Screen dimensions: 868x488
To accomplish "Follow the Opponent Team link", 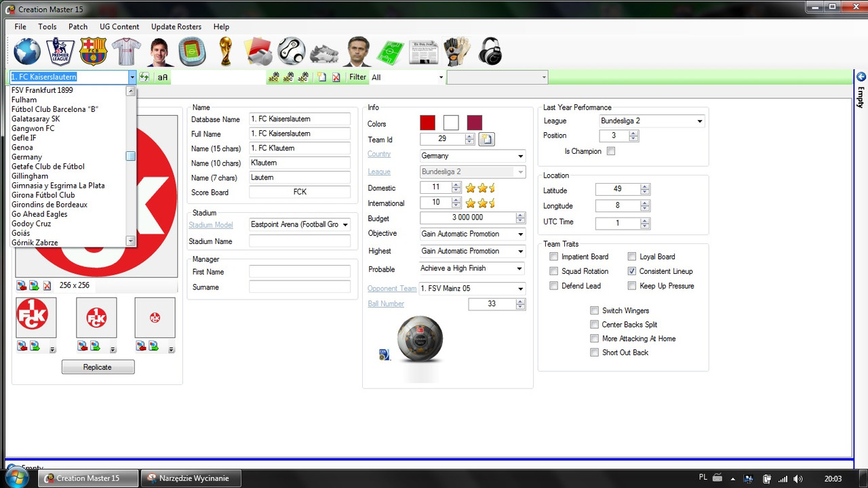I will click(x=392, y=289).
